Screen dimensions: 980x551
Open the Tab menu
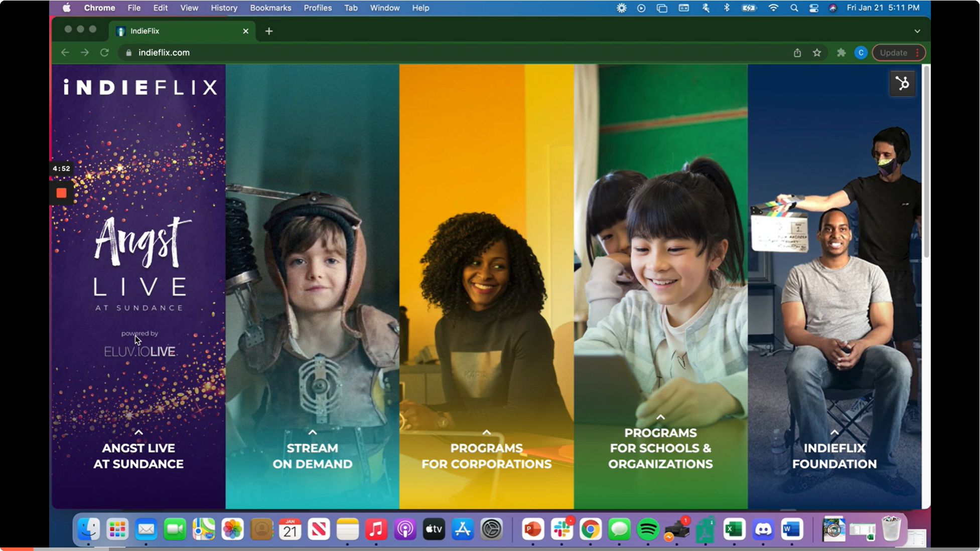point(351,8)
